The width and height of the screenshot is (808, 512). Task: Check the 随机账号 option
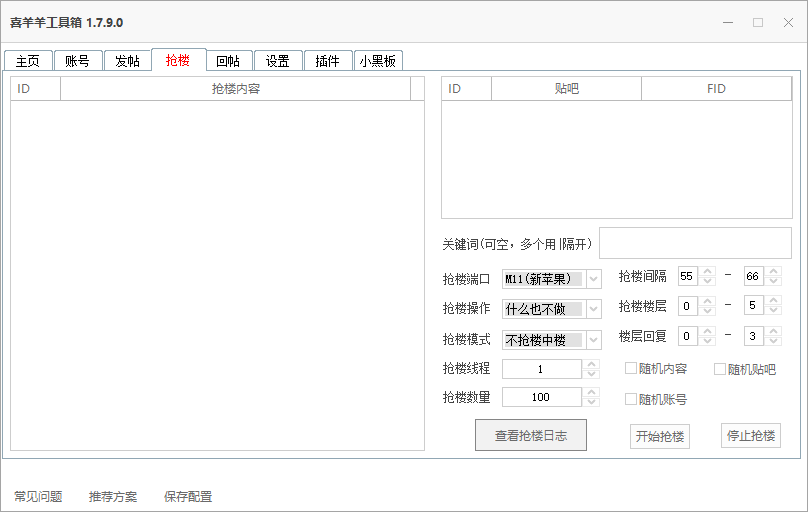click(x=631, y=399)
